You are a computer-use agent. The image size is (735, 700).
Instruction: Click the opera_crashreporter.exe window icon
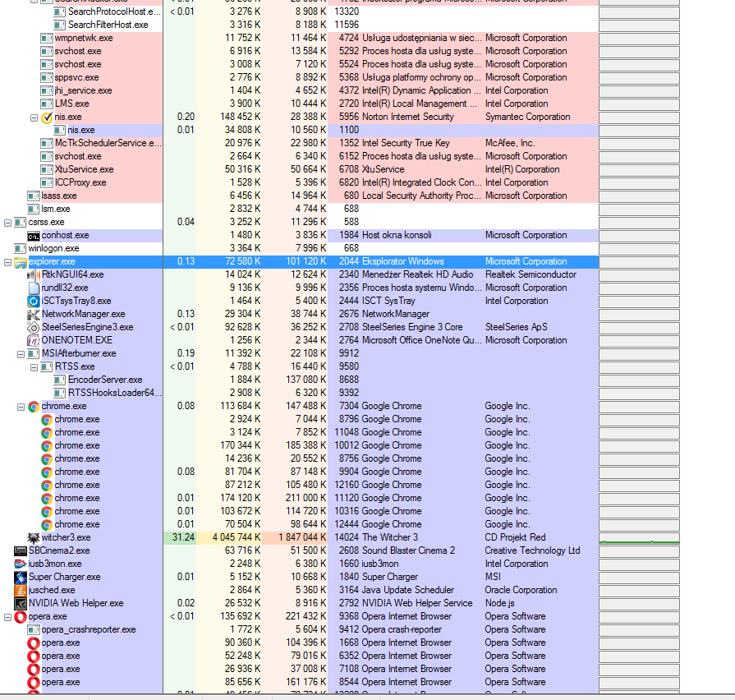point(34,629)
